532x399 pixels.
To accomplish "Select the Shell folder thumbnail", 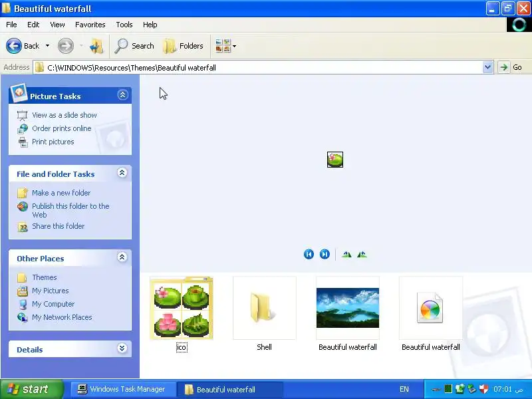I will (x=264, y=308).
